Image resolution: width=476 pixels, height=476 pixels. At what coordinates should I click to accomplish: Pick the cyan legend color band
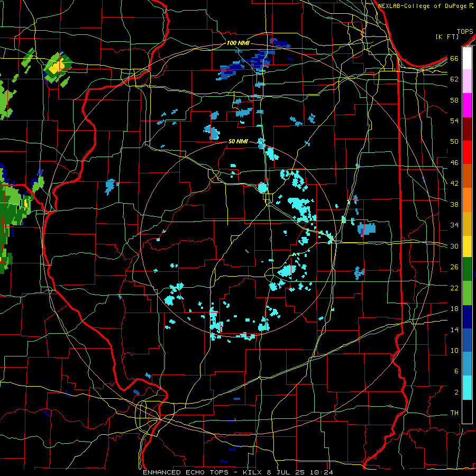(467, 388)
